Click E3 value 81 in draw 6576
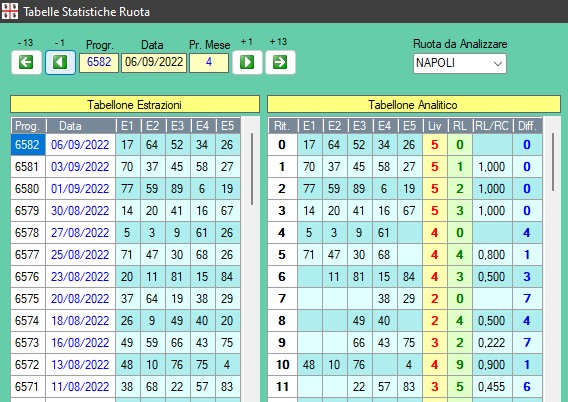568x402 pixels. click(x=177, y=277)
